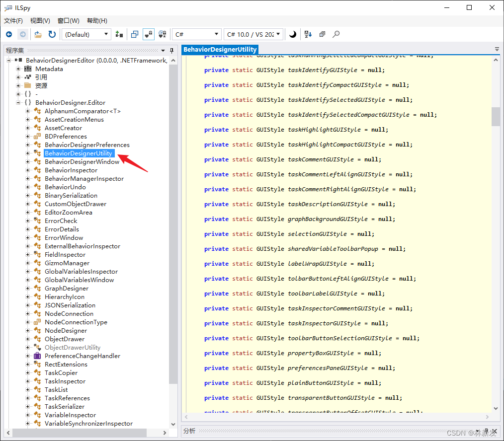Open search with magnifier icon
504x441 pixels.
point(336,34)
